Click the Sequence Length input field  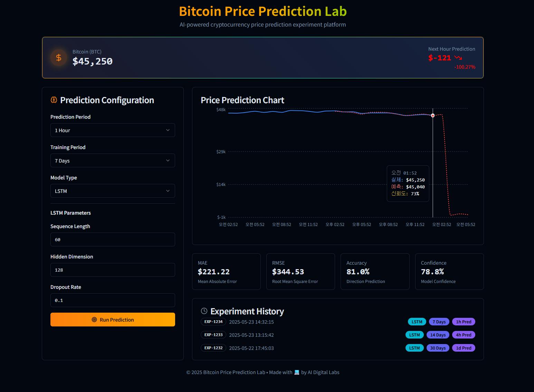click(x=113, y=239)
